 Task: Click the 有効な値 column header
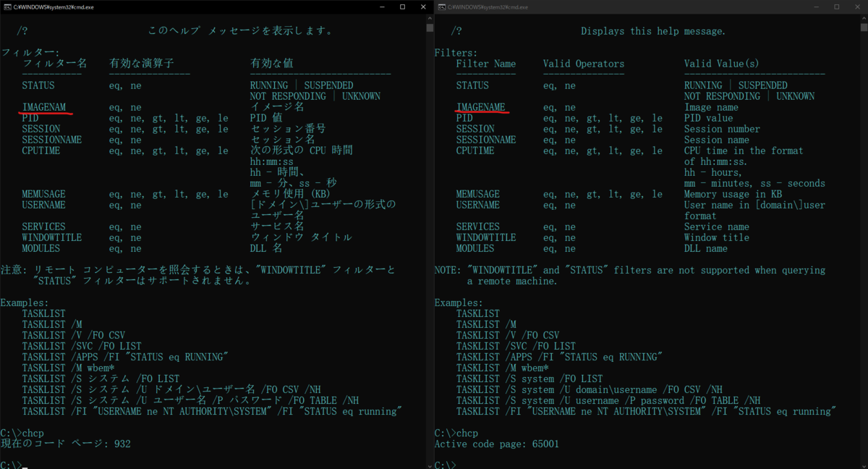coord(272,64)
